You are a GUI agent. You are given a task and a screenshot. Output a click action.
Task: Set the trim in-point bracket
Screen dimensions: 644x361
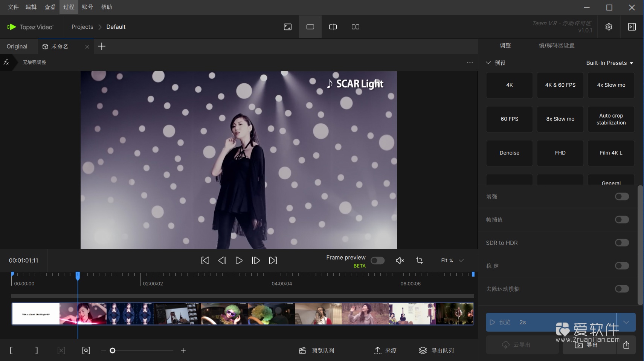tap(11, 350)
